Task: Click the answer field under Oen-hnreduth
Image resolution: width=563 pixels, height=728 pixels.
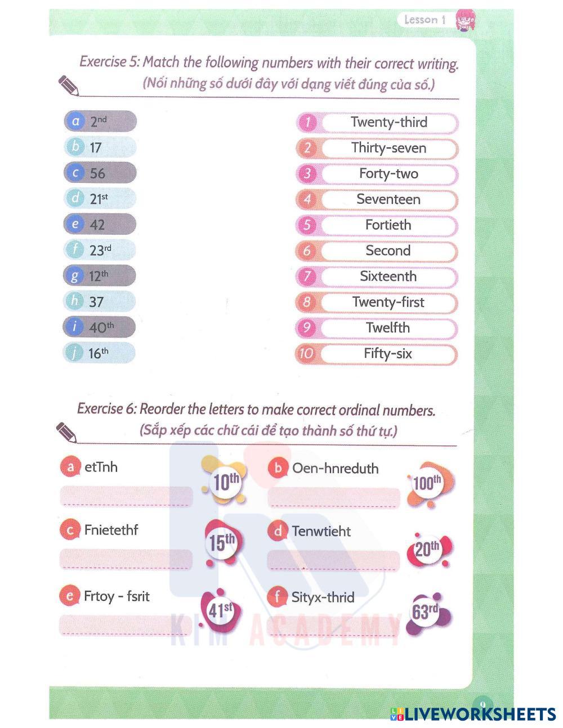Action: 334,497
